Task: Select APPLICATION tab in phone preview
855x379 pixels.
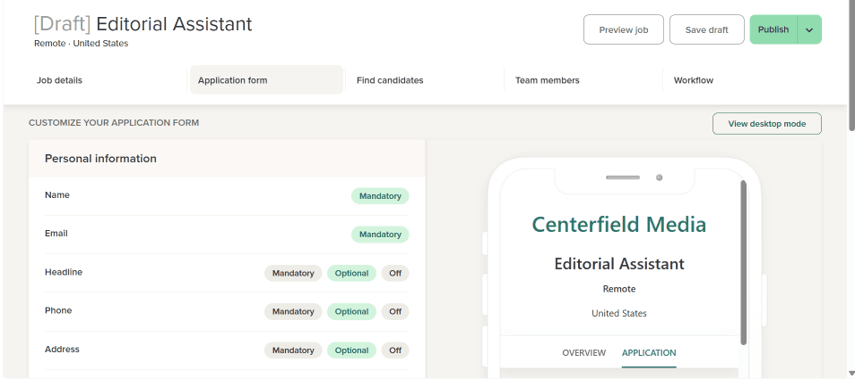Action: coord(649,353)
